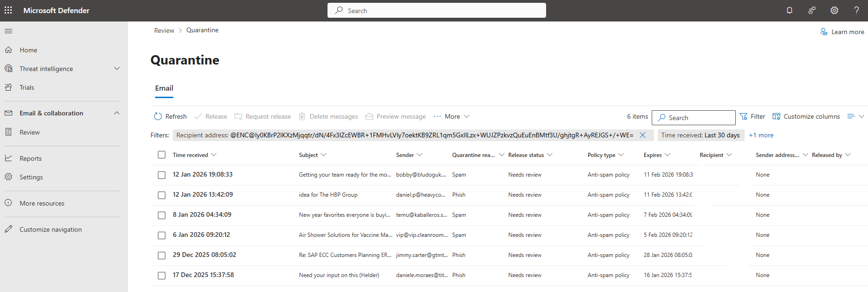Click the Home house icon

pos(8,50)
